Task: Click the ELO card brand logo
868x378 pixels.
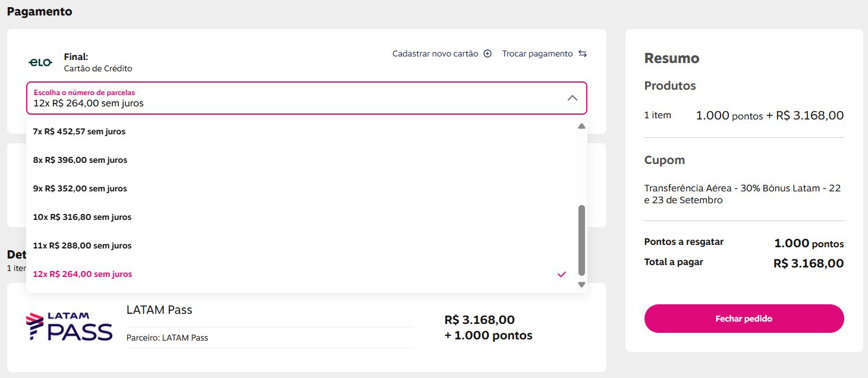Action: 41,62
